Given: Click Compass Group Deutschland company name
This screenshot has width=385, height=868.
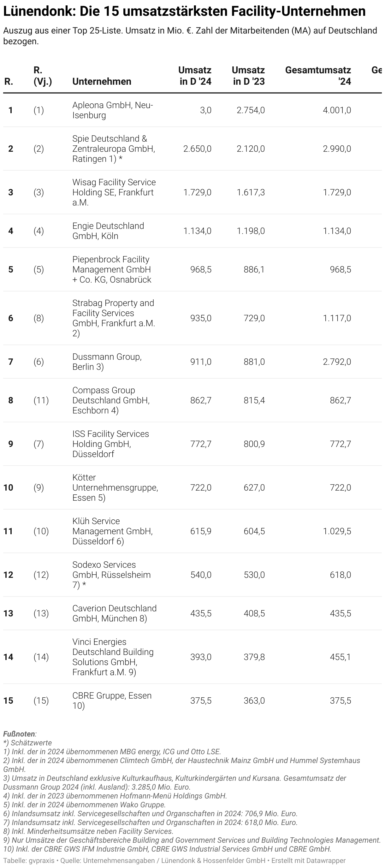Looking at the screenshot, I should pos(111,400).
